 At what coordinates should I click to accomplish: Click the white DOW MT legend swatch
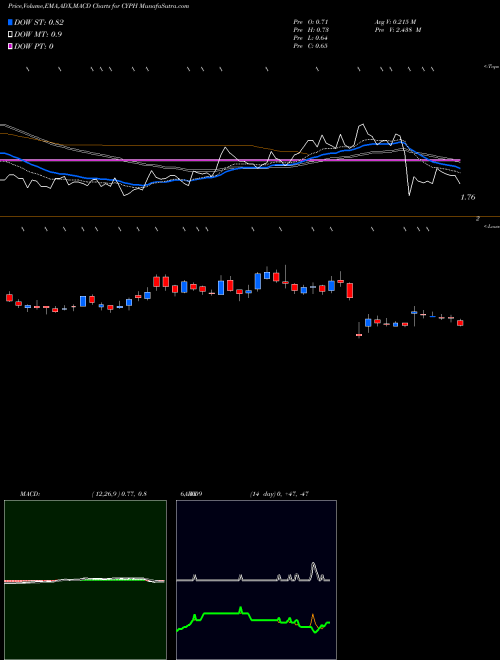point(11,34)
